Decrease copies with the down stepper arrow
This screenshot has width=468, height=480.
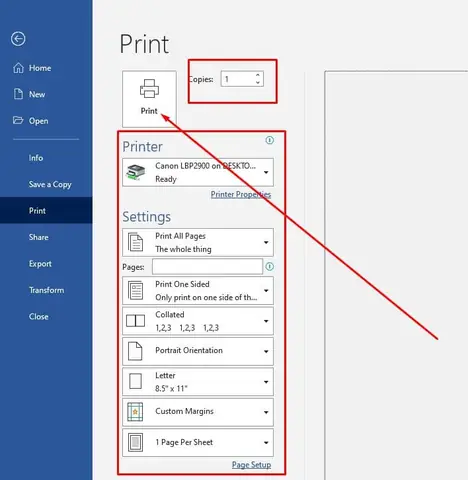(x=258, y=82)
